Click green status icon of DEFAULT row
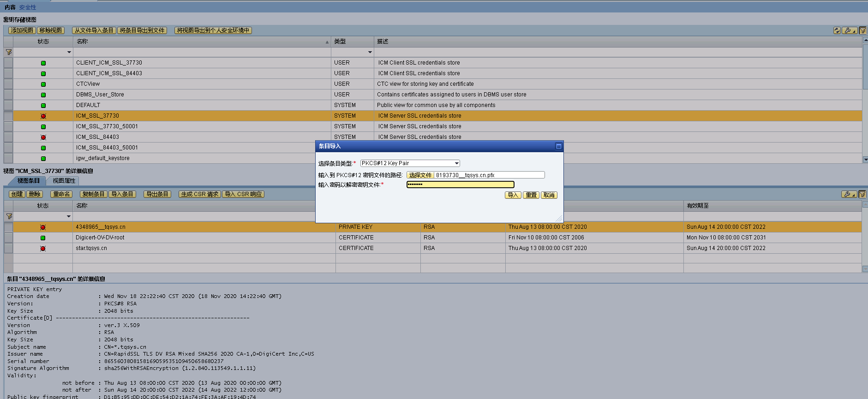 click(43, 106)
